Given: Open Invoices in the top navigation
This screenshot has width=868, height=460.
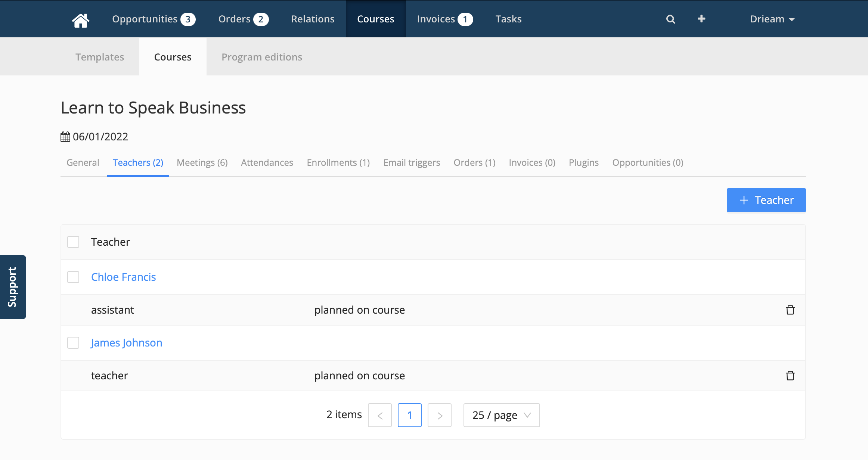Looking at the screenshot, I should click(445, 19).
